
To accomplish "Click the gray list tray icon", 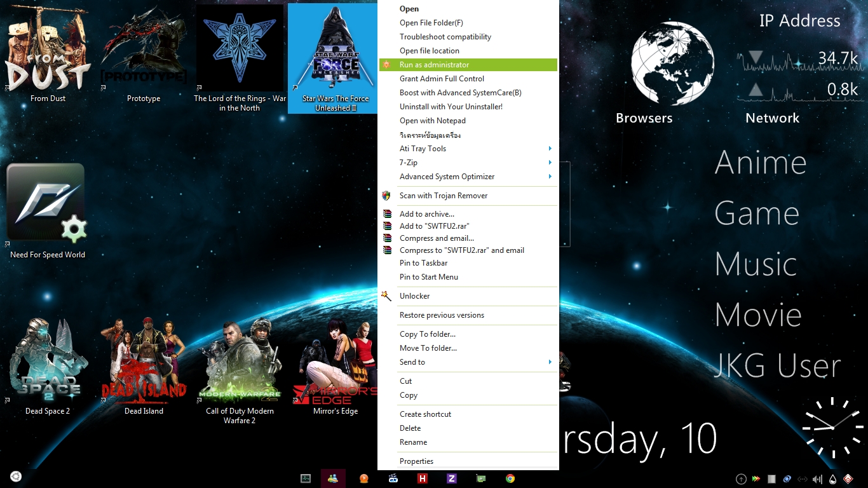I will (x=771, y=479).
